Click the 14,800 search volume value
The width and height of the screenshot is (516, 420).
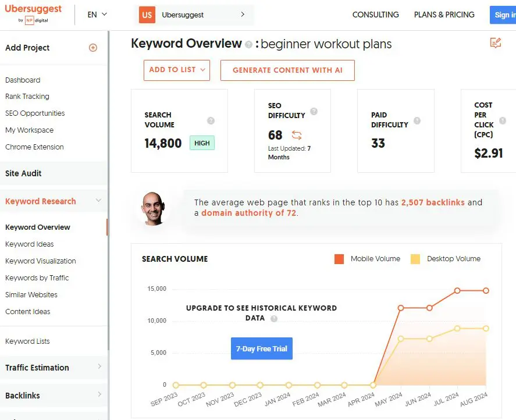(x=163, y=143)
